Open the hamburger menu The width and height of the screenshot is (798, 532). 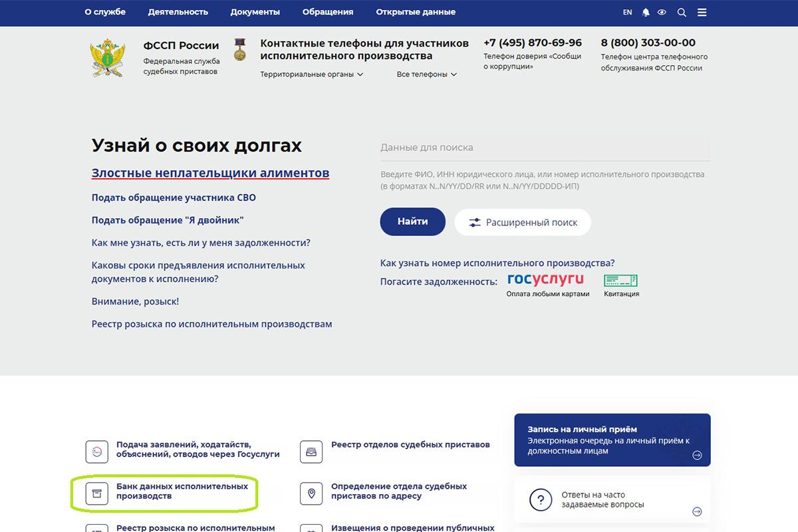click(702, 12)
